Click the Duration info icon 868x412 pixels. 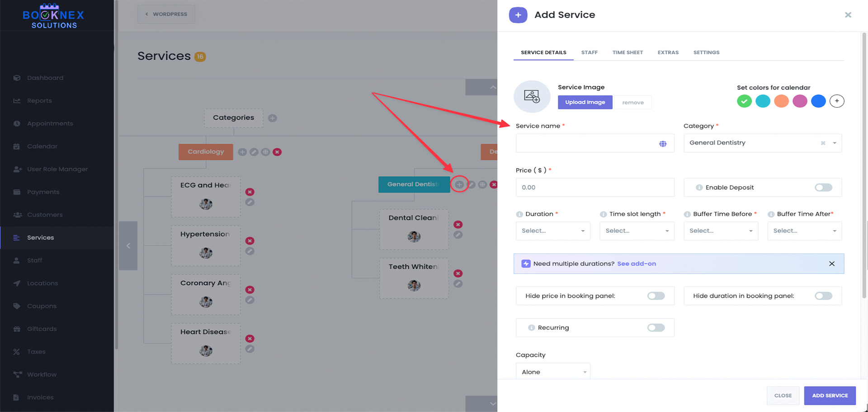point(519,214)
